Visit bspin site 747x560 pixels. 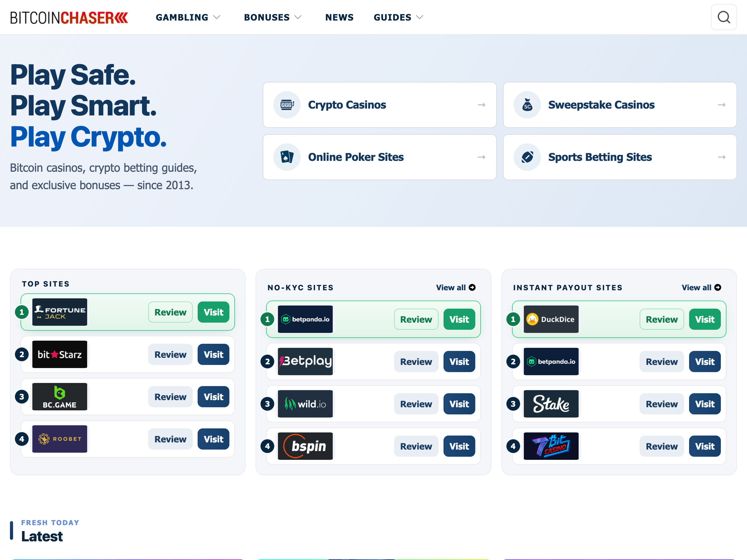click(459, 446)
